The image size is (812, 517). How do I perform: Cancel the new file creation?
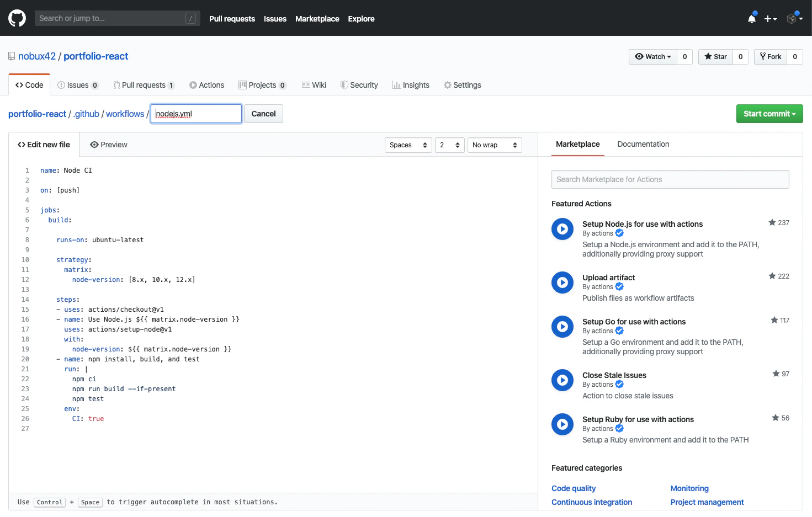pos(263,114)
